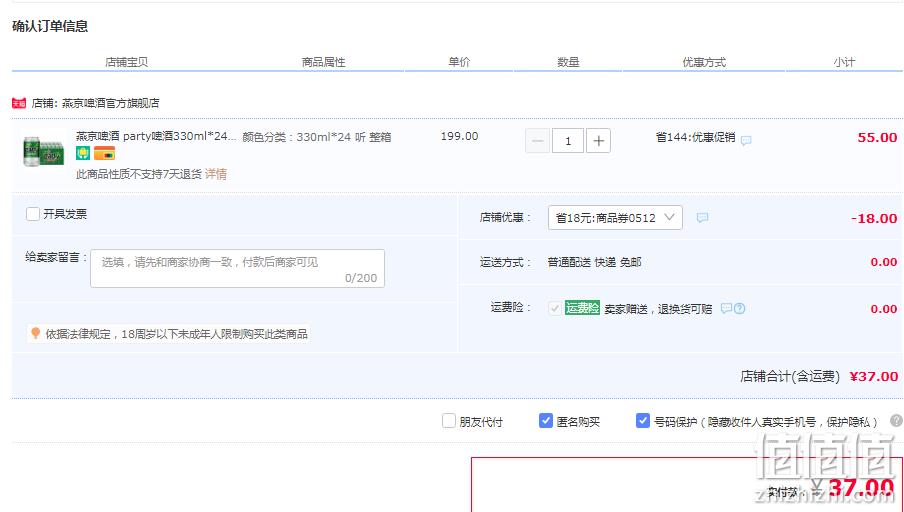Click the 确认订单信息 heading
This screenshot has width=904, height=512.
point(50,27)
